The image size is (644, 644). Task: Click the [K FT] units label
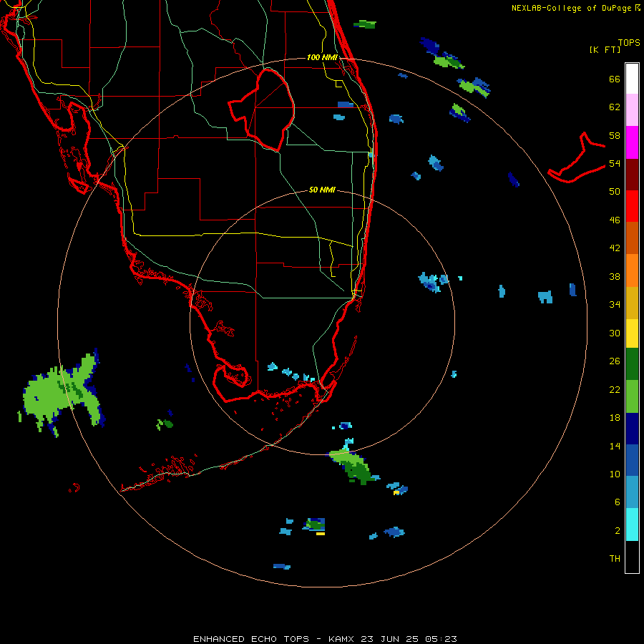coord(605,49)
